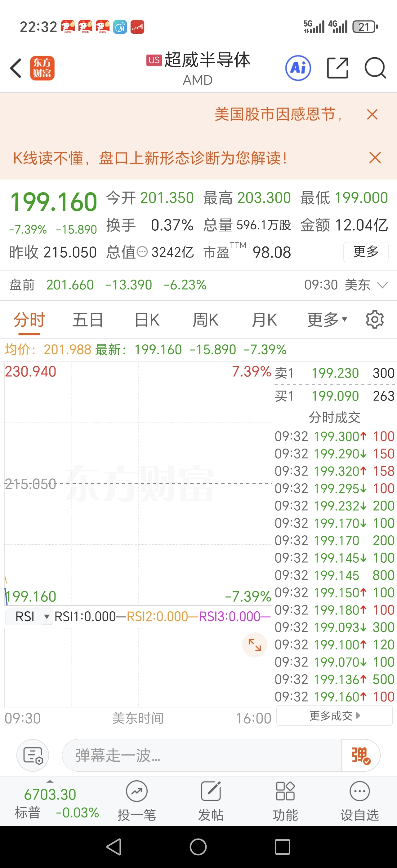Tap the 更多 button beside 市盈

(366, 252)
